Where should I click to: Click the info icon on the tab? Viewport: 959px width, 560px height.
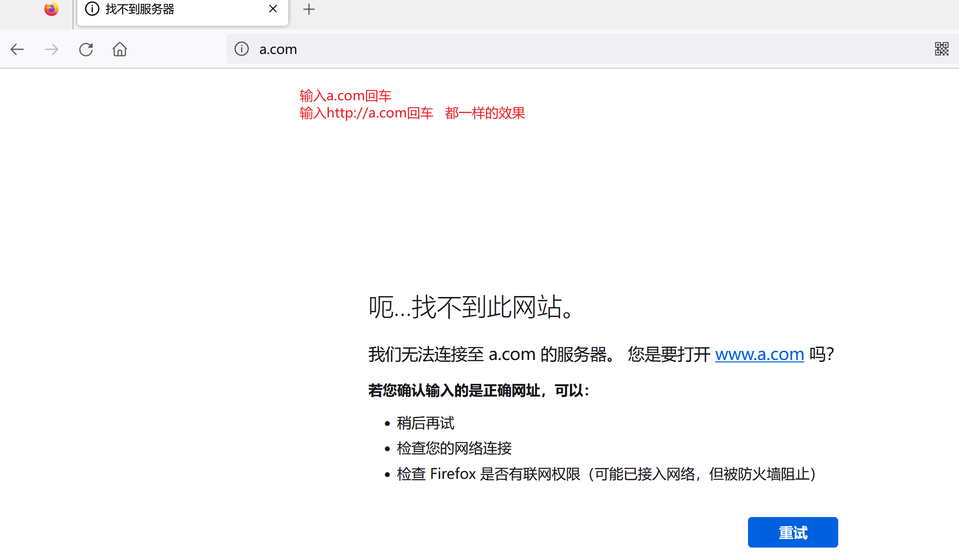click(x=92, y=9)
